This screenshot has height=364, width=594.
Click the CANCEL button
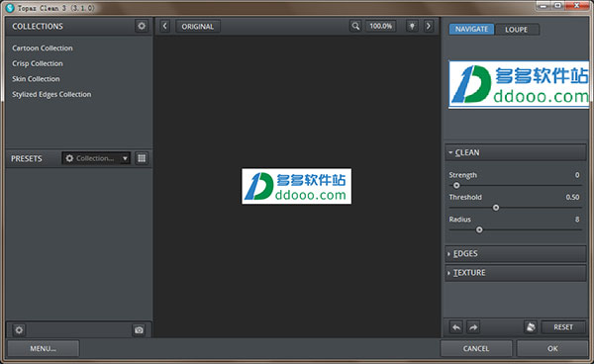(476, 348)
